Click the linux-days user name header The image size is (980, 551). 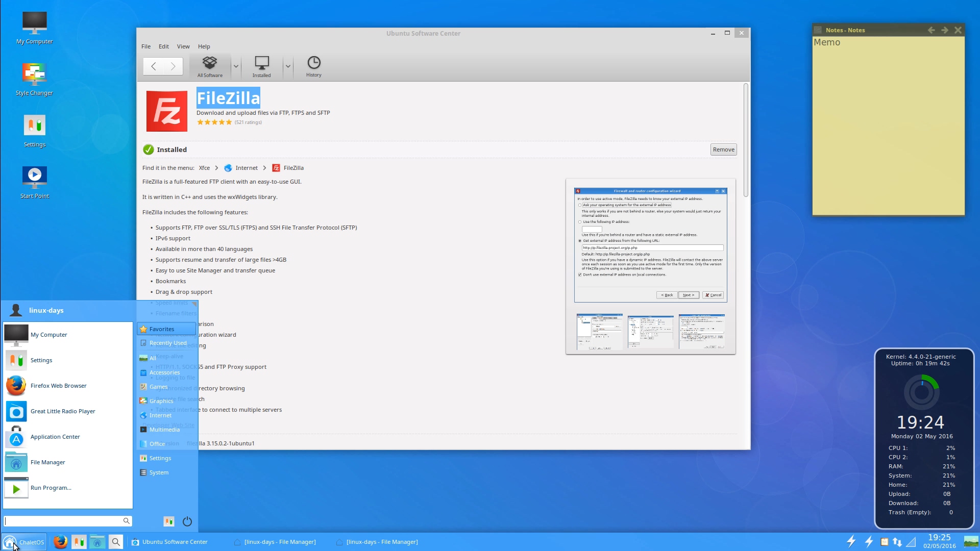tap(46, 310)
